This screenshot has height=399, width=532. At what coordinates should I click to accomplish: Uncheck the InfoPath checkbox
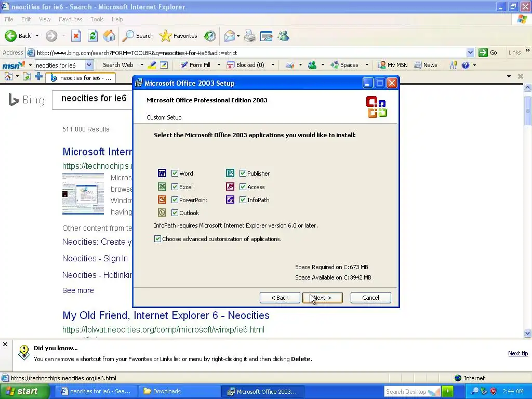pos(243,200)
